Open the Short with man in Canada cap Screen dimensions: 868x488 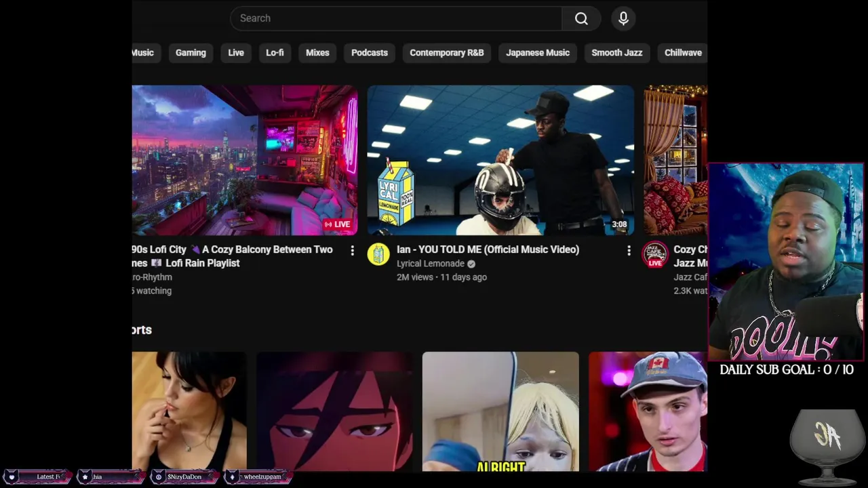pyautogui.click(x=648, y=411)
